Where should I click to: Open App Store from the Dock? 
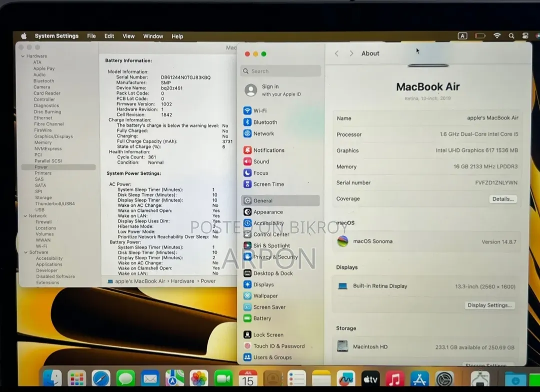coord(419,380)
